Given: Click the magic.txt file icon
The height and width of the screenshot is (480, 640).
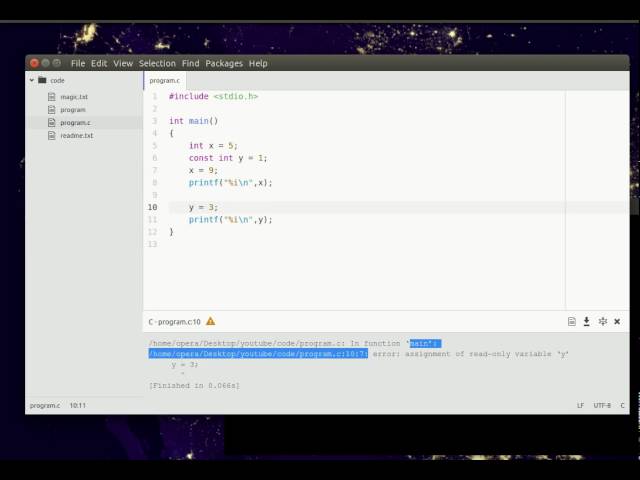Looking at the screenshot, I should (x=51, y=97).
